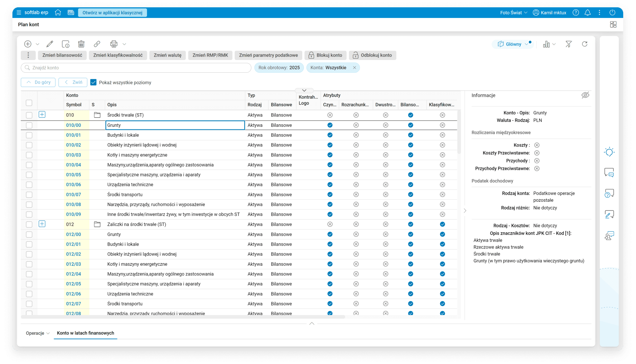Click the trash delete icon
Viewport: 636px width, 364px height.
81,44
